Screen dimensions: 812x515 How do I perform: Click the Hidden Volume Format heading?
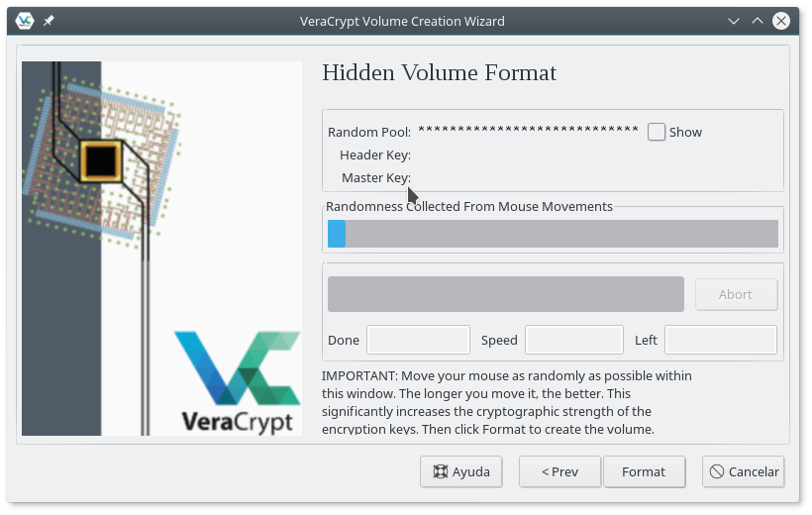[x=440, y=73]
